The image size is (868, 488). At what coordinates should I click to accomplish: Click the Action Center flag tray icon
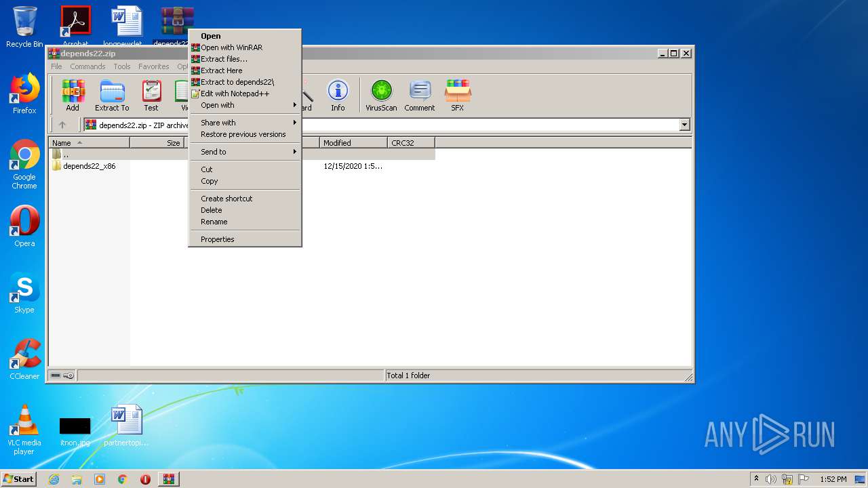coord(803,479)
